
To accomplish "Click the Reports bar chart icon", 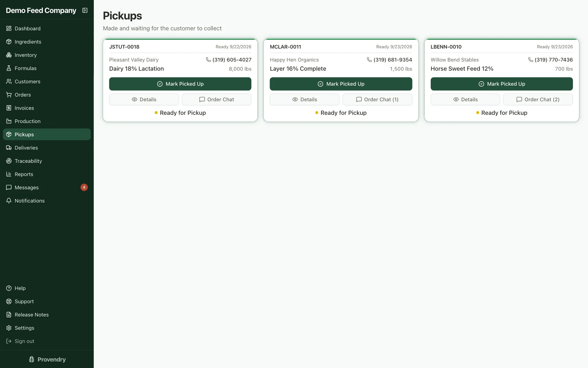I will pos(9,174).
